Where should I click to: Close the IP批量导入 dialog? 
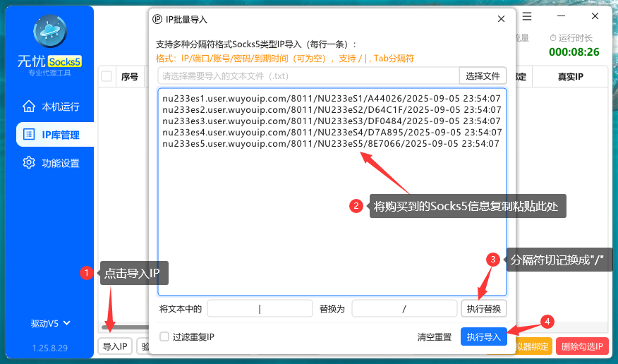pos(502,19)
